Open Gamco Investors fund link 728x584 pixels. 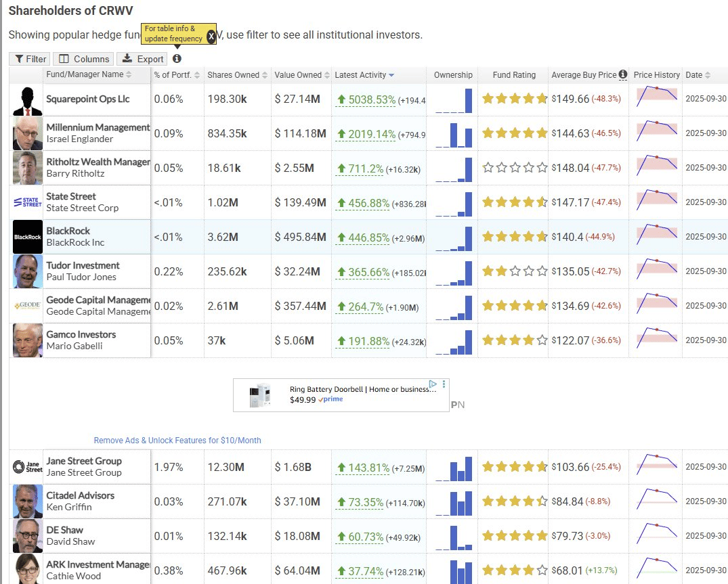(81, 334)
